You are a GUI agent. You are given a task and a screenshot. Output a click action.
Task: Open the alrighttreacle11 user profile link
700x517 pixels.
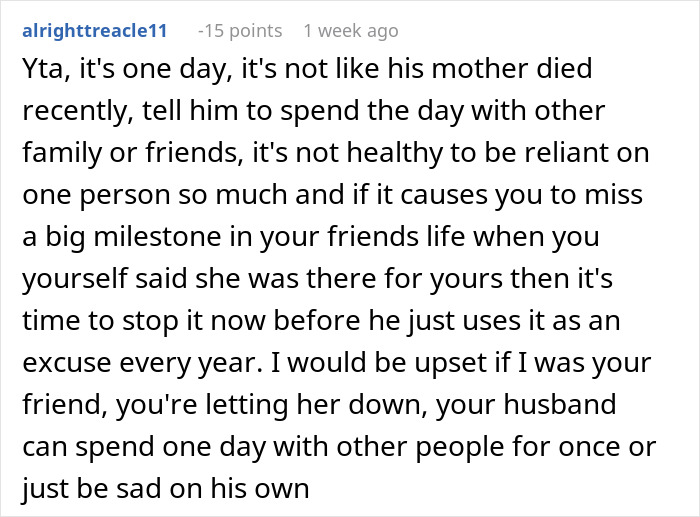95,31
